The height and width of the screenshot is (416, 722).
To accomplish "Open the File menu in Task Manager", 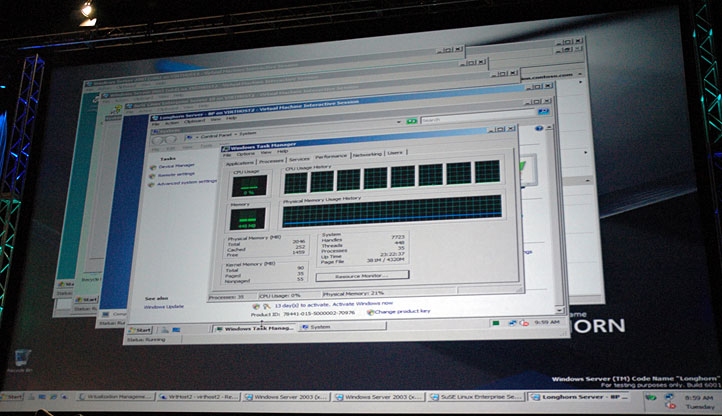I will [x=228, y=153].
